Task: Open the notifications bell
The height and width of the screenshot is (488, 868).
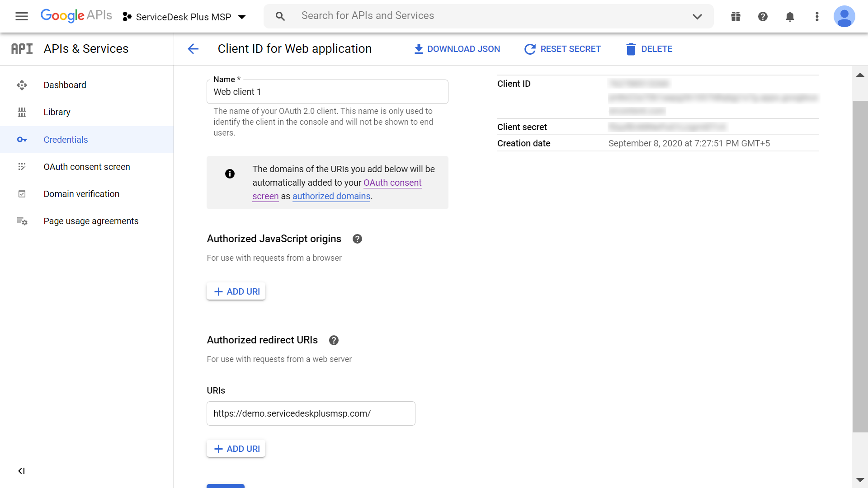Action: pos(790,17)
